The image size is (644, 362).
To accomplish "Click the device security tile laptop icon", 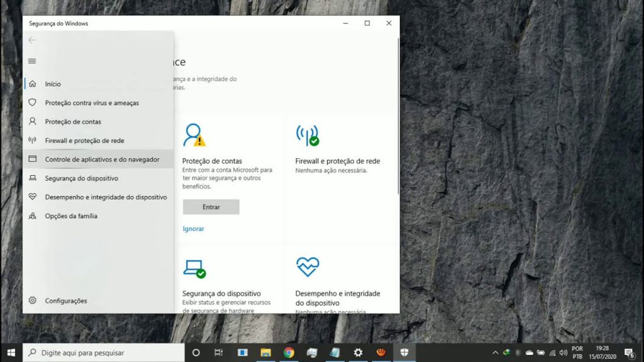I will coord(194,269).
